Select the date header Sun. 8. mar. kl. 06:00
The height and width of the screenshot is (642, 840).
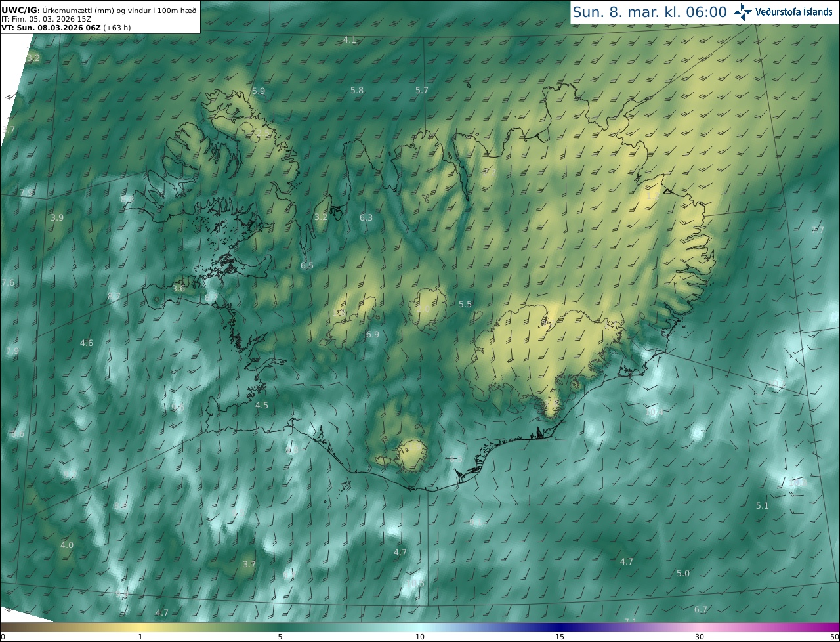tap(650, 12)
